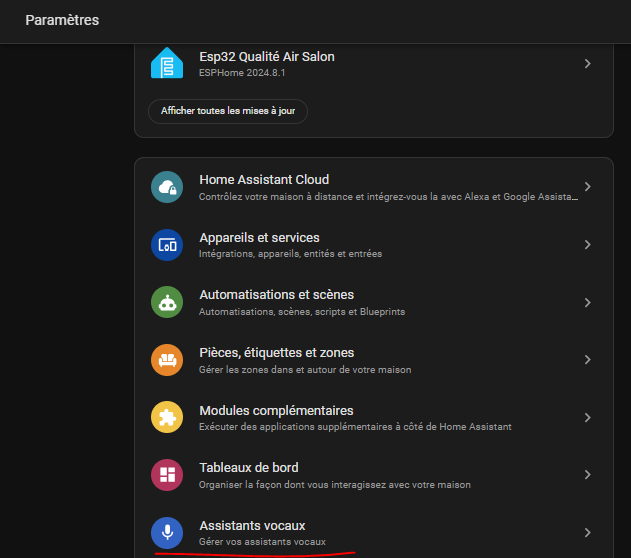Click the Tableaux de bord dashboard icon
Image resolution: width=631 pixels, height=558 pixels.
click(x=167, y=475)
